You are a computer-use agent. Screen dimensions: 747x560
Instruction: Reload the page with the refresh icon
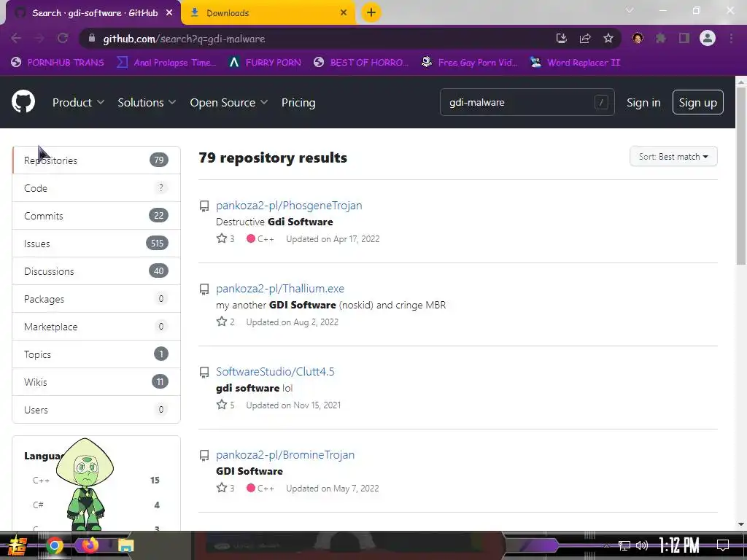click(63, 38)
